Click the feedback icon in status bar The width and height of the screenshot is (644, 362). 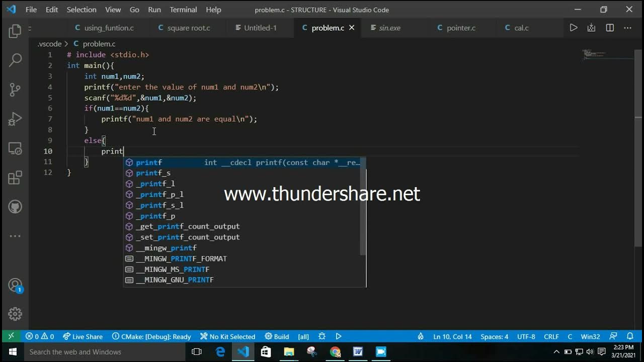click(x=613, y=336)
